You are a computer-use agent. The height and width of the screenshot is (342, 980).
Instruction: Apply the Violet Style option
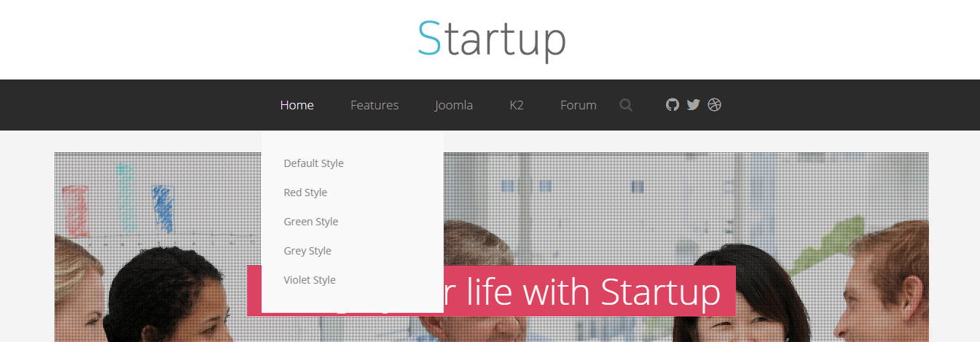[x=310, y=280]
